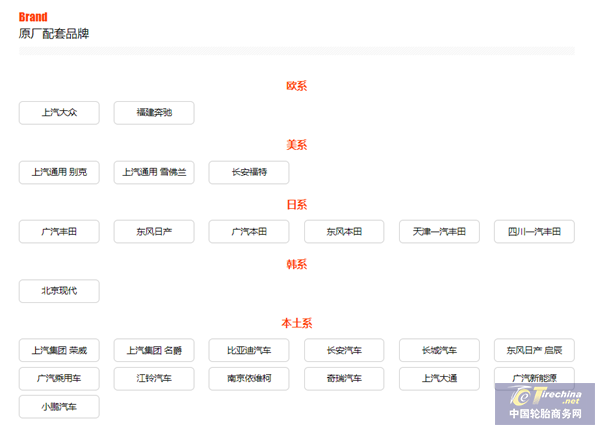The width and height of the screenshot is (600, 430).
Task: Choose the 上汽通用 雪佛兰 button
Action: [154, 173]
